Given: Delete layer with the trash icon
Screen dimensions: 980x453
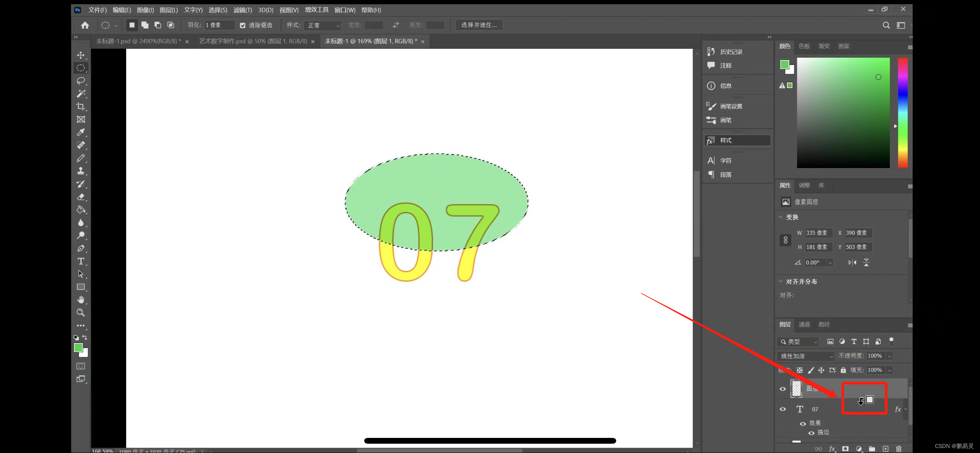Looking at the screenshot, I should [x=899, y=448].
